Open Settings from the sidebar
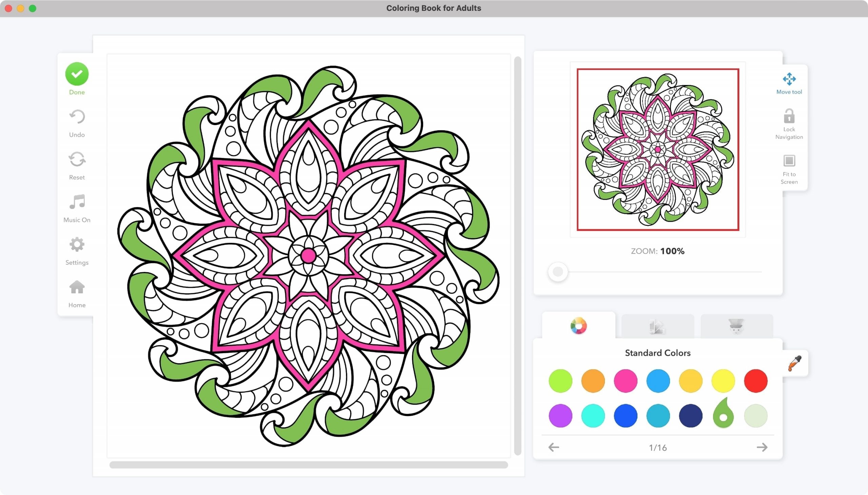Viewport: 868px width, 495px height. coord(77,245)
